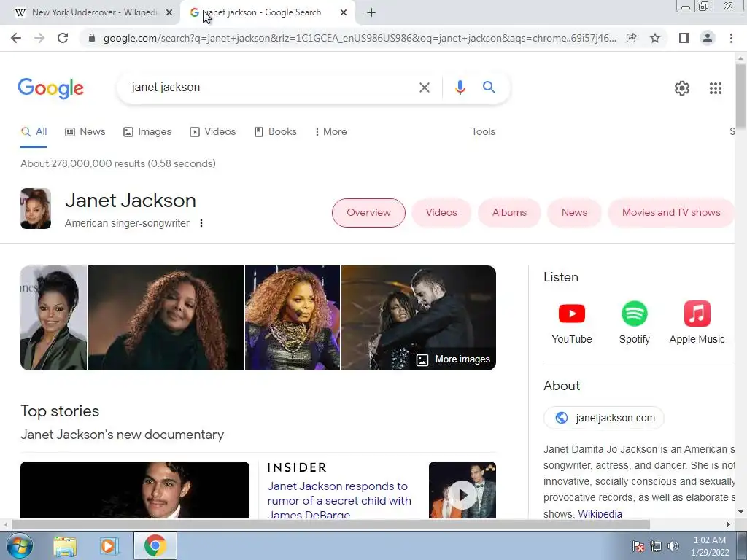
Task: Open Windows Media Player from taskbar
Action: tap(109, 546)
